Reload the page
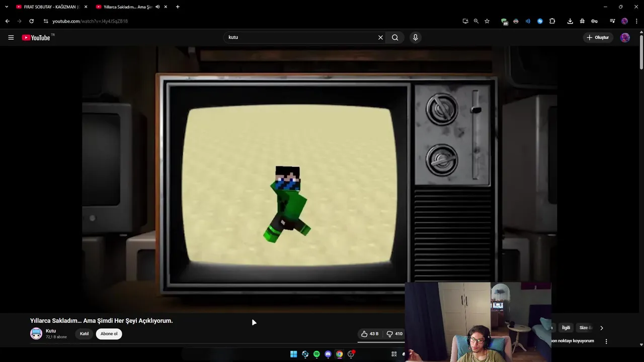This screenshot has width=644, height=362. point(31,21)
